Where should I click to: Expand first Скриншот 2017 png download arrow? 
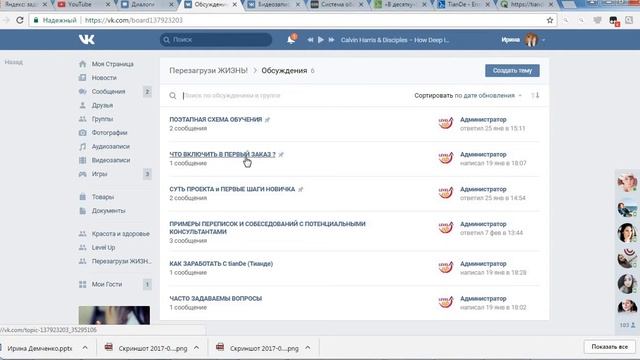(x=196, y=348)
